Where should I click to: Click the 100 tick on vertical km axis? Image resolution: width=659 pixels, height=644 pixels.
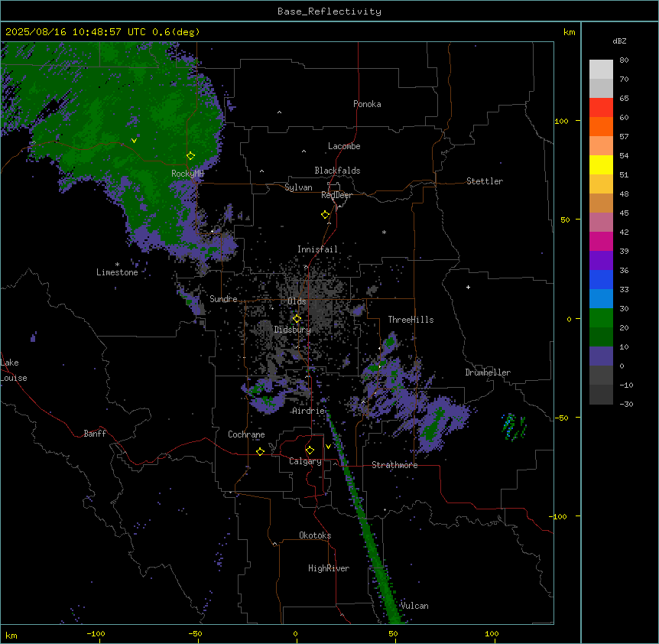coord(561,121)
